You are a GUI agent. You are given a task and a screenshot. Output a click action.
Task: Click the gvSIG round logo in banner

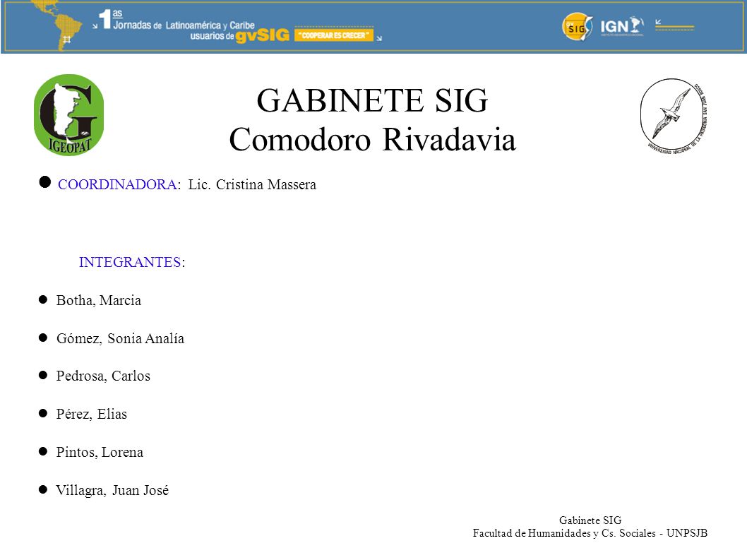coord(577,27)
